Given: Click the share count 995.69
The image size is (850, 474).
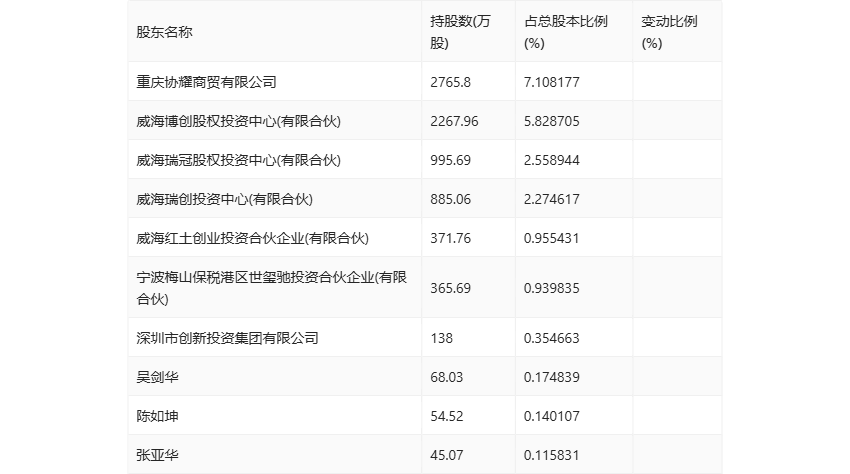Looking at the screenshot, I should coord(450,160).
